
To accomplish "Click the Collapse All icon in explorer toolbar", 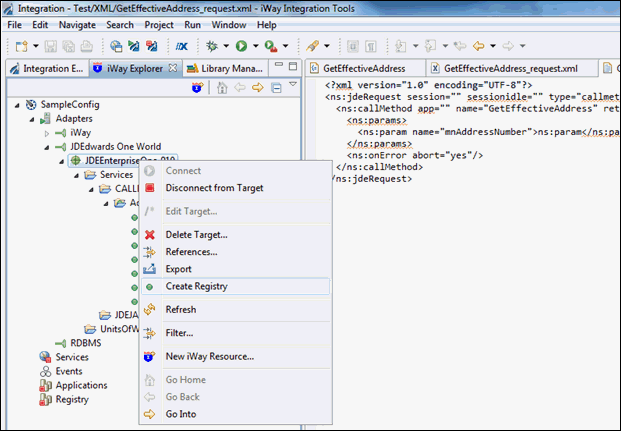I will (x=276, y=88).
